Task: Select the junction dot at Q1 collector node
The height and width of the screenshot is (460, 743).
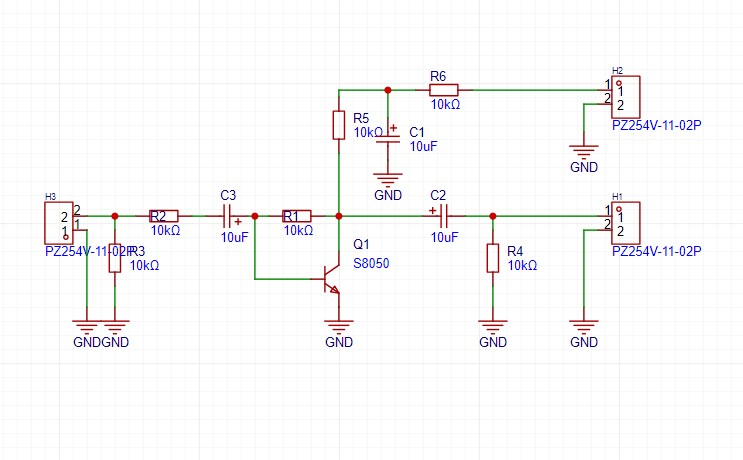Action: (340, 215)
